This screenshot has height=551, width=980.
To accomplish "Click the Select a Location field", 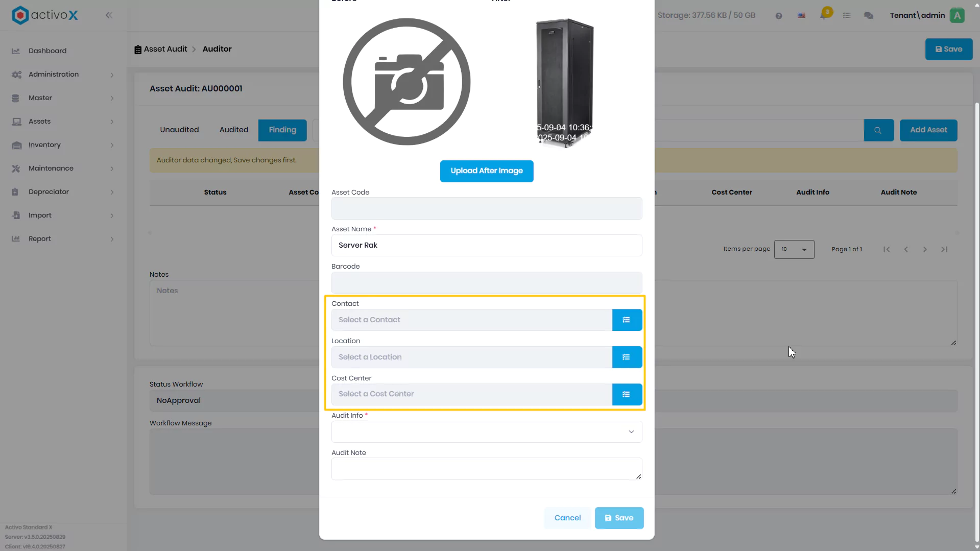I will (471, 357).
